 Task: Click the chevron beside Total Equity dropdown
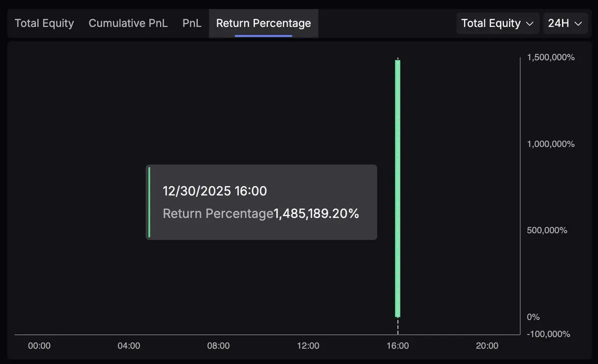[530, 23]
